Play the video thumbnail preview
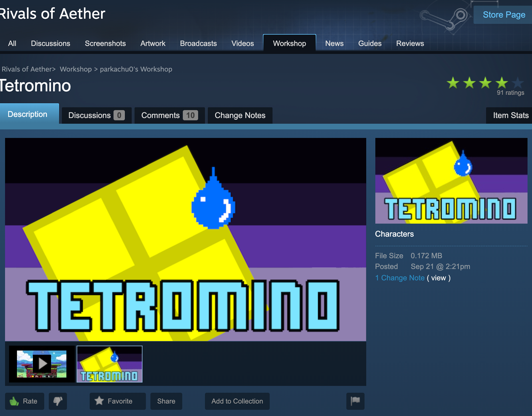532x416 pixels. coord(42,364)
